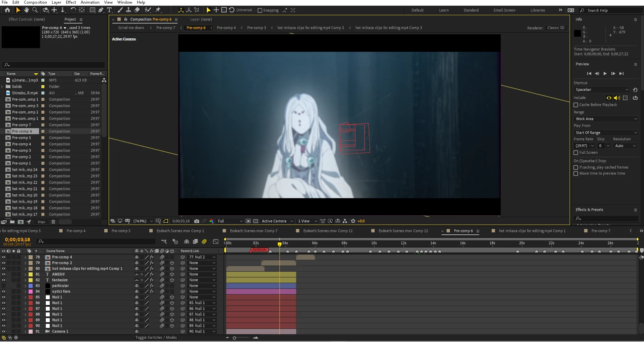This screenshot has width=644, height=342.
Task: Open the preview Resolution Auto dropdown
Action: (x=625, y=146)
